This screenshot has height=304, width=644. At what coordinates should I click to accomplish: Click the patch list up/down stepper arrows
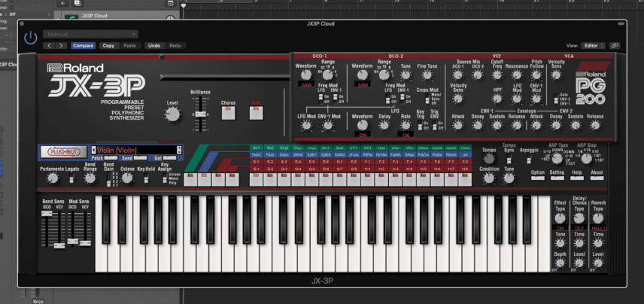click(178, 150)
